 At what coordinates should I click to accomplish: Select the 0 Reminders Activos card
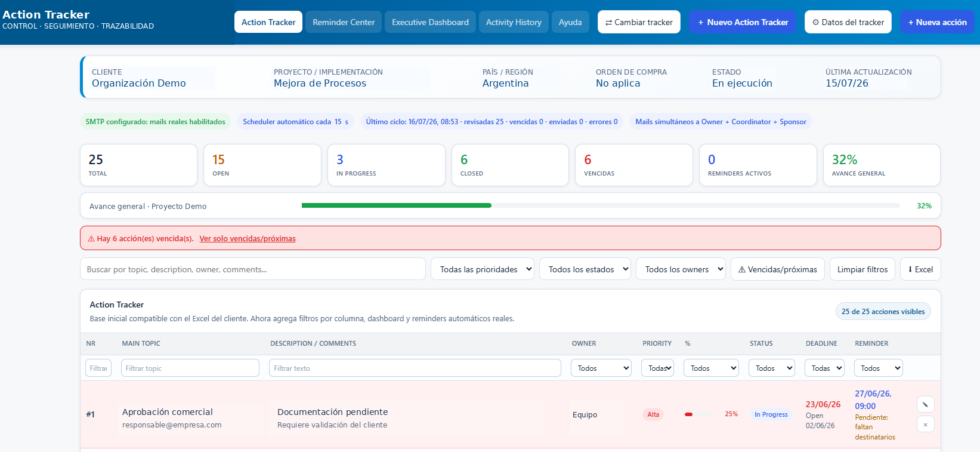[758, 165]
